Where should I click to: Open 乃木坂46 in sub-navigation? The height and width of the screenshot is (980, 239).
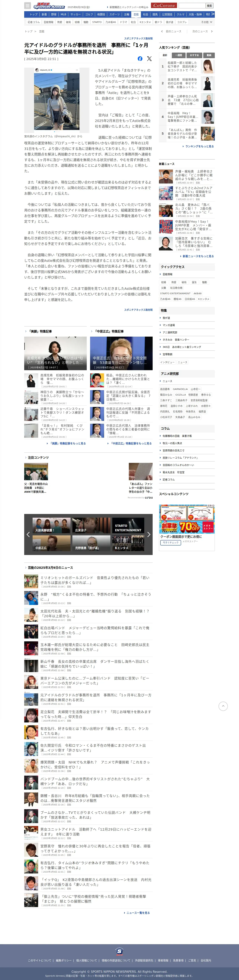click(111, 22)
